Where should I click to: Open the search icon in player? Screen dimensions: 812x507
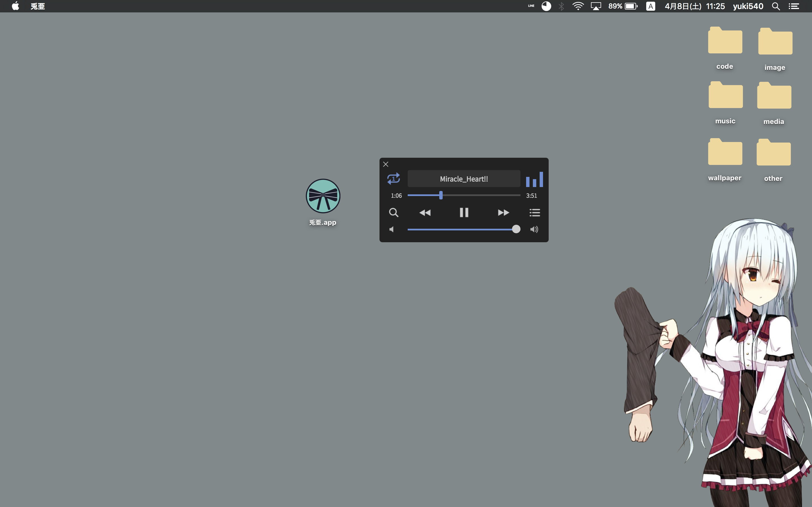pos(393,213)
